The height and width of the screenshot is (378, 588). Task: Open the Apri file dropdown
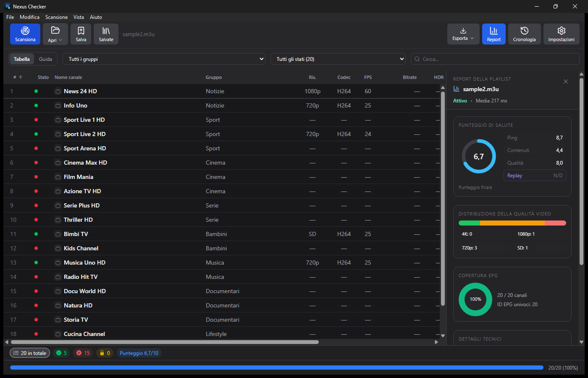pyautogui.click(x=55, y=34)
